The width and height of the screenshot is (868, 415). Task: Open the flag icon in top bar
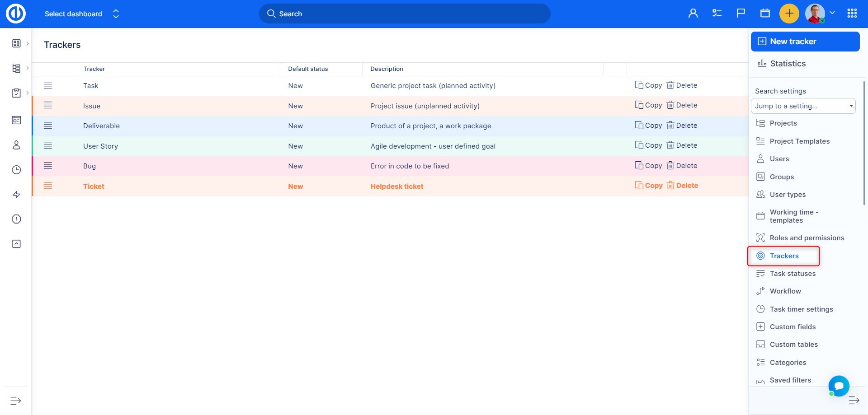741,14
